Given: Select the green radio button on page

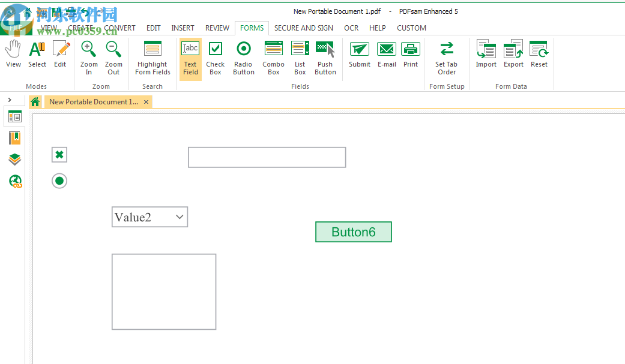Looking at the screenshot, I should click(x=59, y=181).
